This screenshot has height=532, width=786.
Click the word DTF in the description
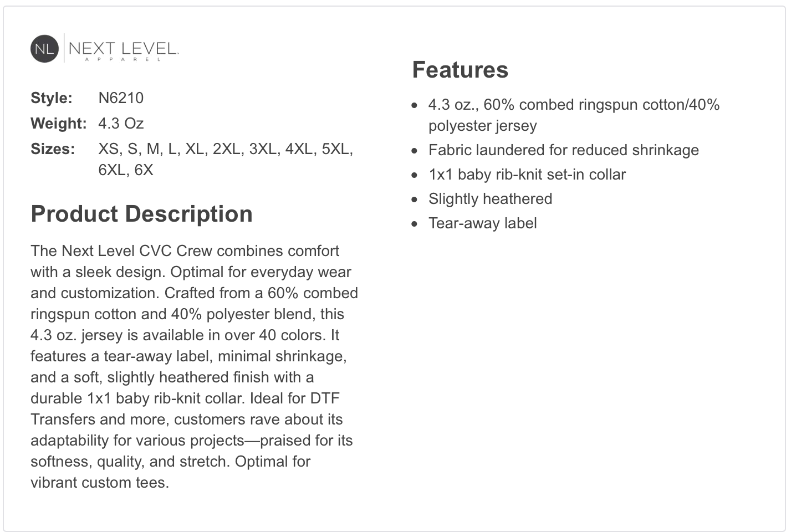point(324,398)
